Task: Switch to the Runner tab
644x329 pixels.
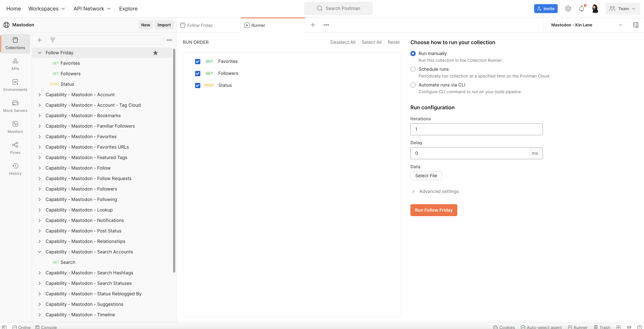Action: pyautogui.click(x=273, y=25)
